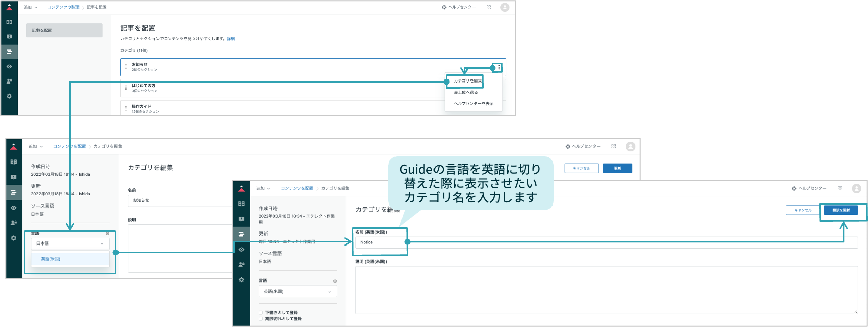Open the gear icon beside 言語 above 英語(米国) dropdown
This screenshot has height=327, width=868.
click(x=335, y=281)
